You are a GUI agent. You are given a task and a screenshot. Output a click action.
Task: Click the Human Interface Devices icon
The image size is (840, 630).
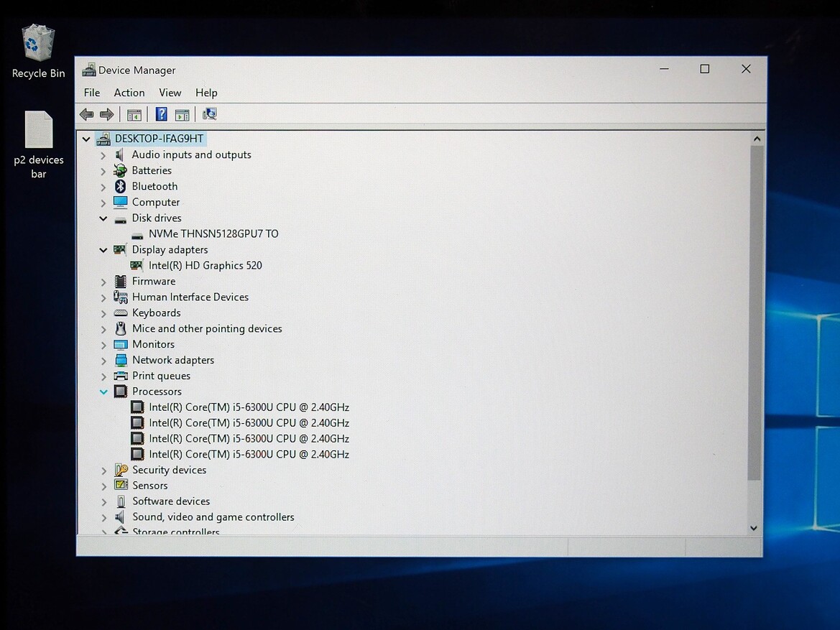coord(121,297)
